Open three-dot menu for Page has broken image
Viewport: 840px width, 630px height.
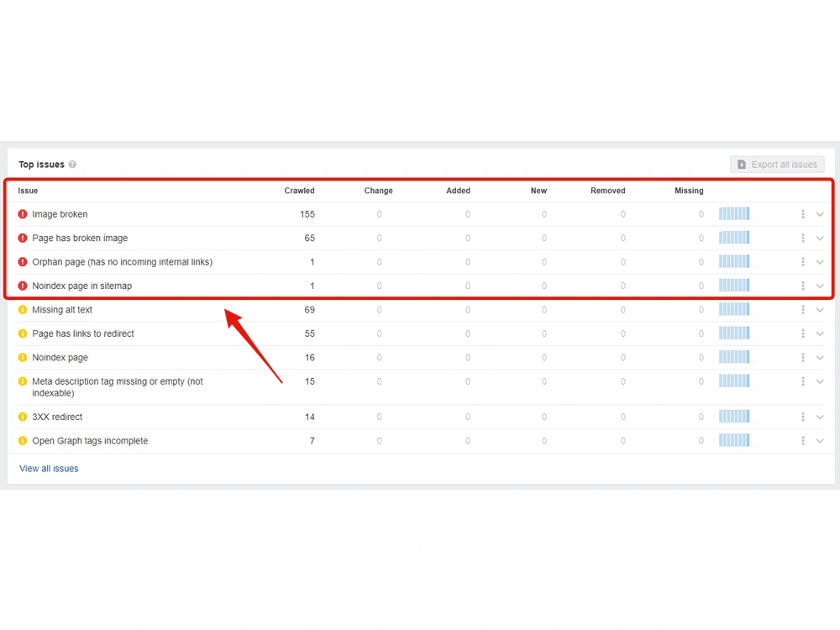pyautogui.click(x=802, y=238)
